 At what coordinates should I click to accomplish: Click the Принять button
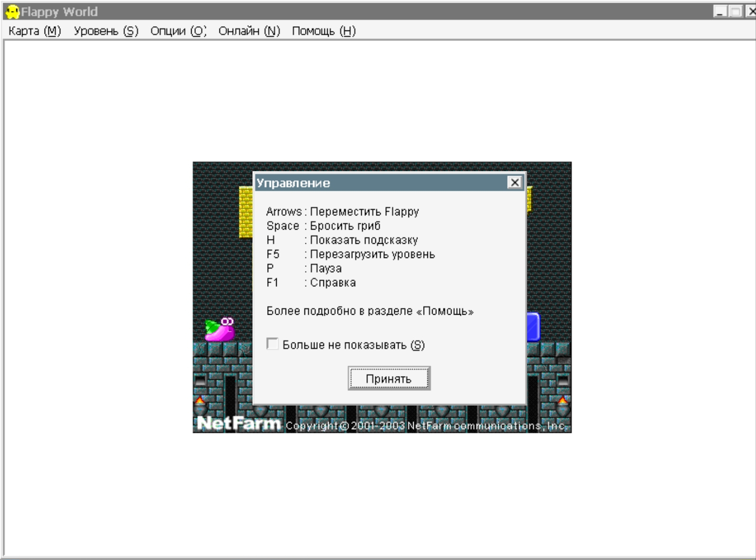point(389,378)
